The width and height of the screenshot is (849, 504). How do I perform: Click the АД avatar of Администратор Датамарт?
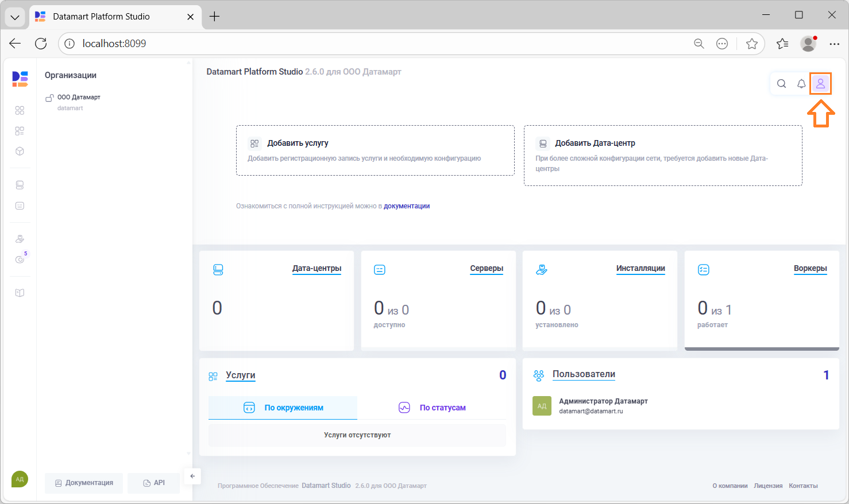(x=542, y=406)
